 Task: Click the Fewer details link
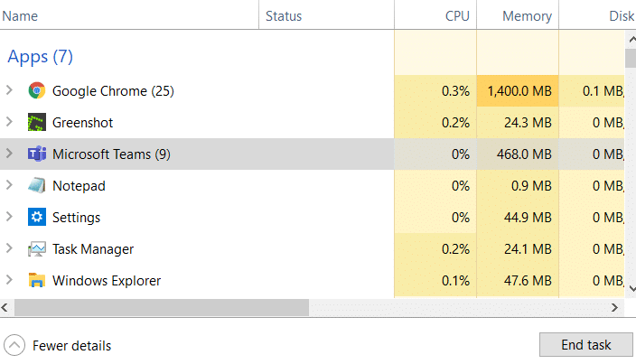click(71, 345)
